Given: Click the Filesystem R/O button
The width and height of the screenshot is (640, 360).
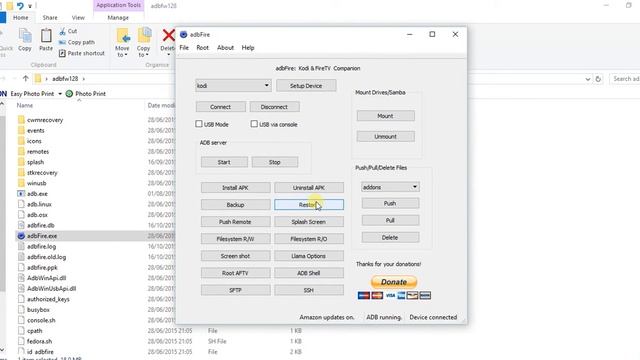Looking at the screenshot, I should (x=309, y=239).
